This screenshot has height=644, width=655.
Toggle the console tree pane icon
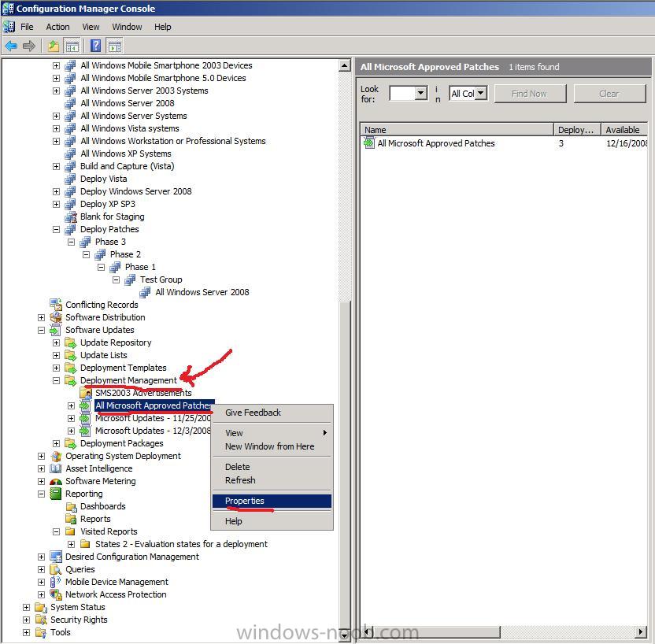tap(72, 46)
